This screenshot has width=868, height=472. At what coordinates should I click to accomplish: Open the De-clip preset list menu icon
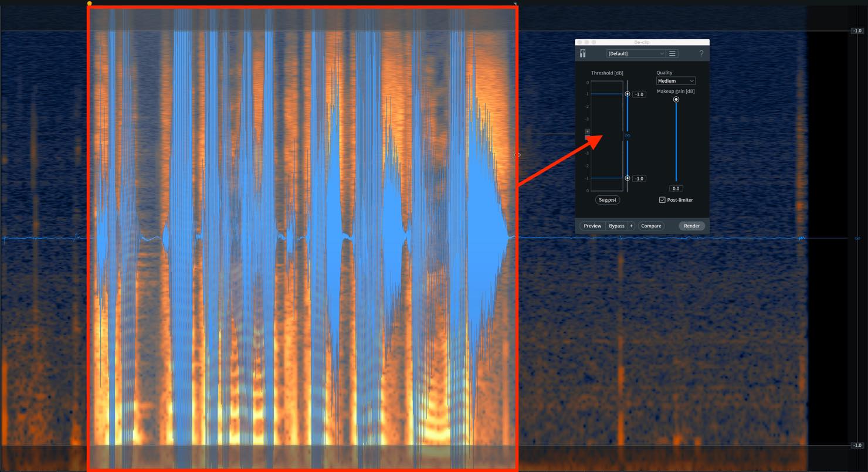[x=672, y=53]
